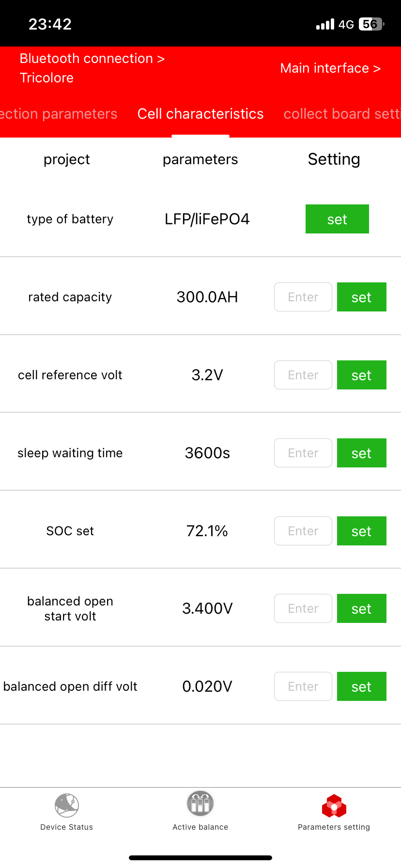The width and height of the screenshot is (401, 868).
Task: Open the collect board settings tab
Action: (x=342, y=114)
